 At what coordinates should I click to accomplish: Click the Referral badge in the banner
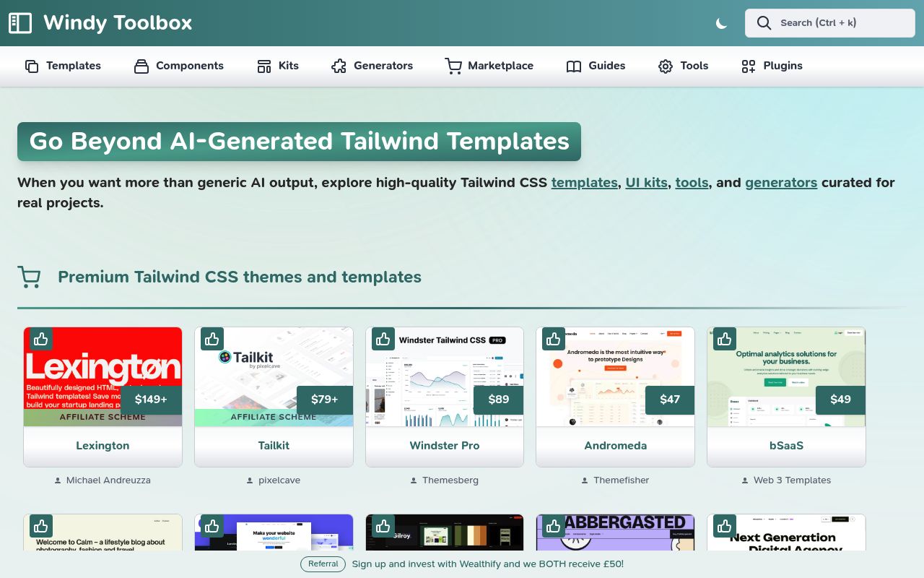(x=323, y=564)
